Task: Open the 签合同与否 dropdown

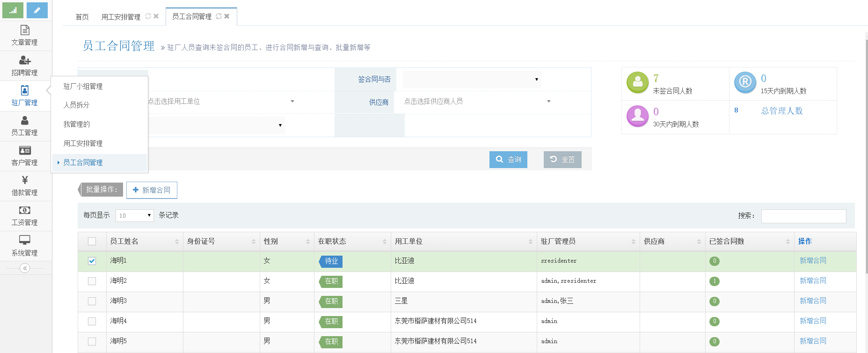Action: click(472, 80)
